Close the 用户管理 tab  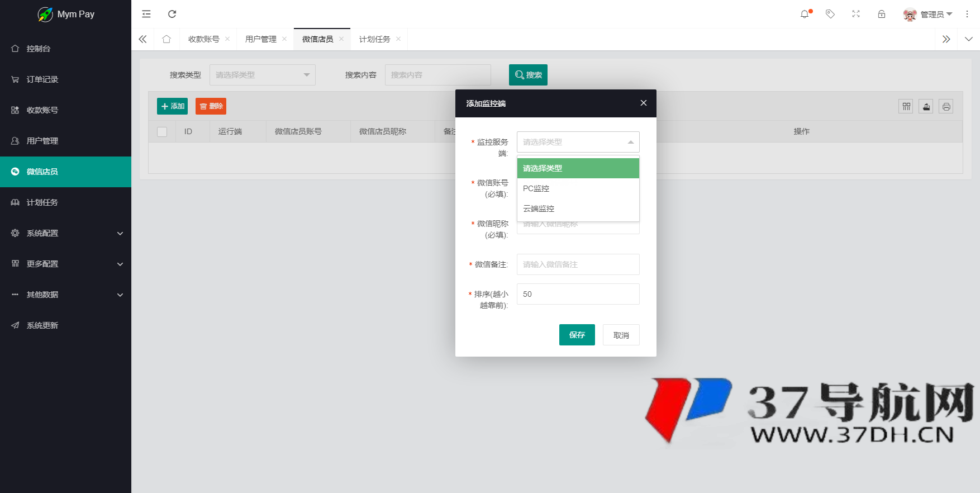[284, 39]
